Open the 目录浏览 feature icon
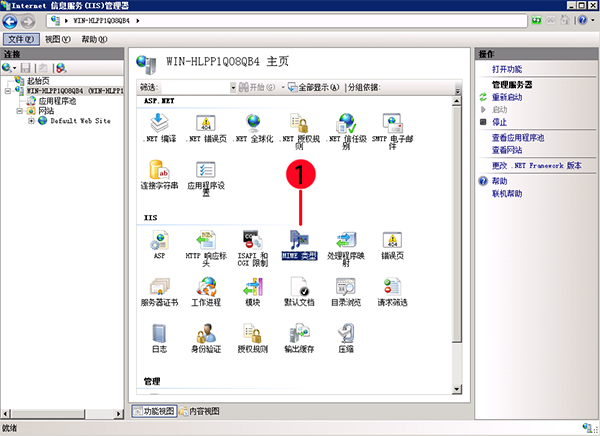This screenshot has height=436, width=600. (346, 292)
